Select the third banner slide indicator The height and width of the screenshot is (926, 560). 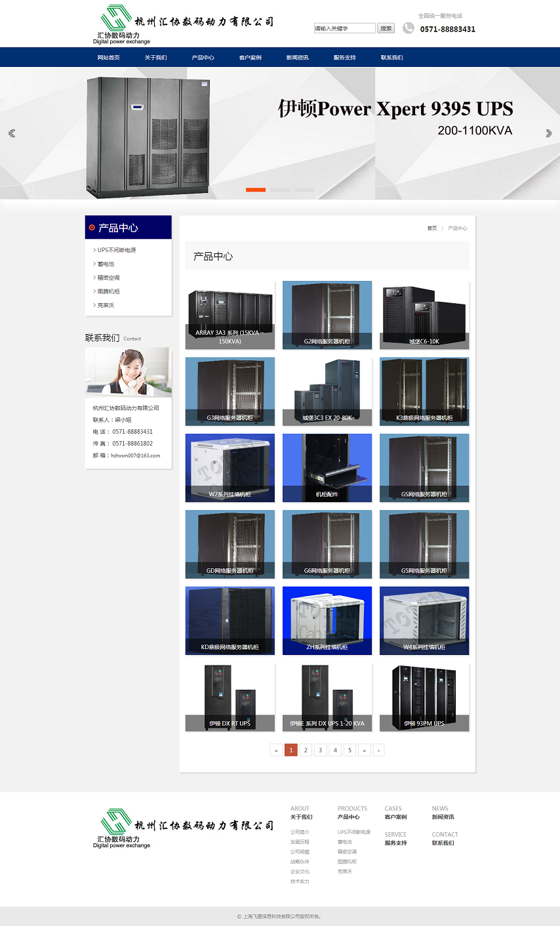pos(304,190)
